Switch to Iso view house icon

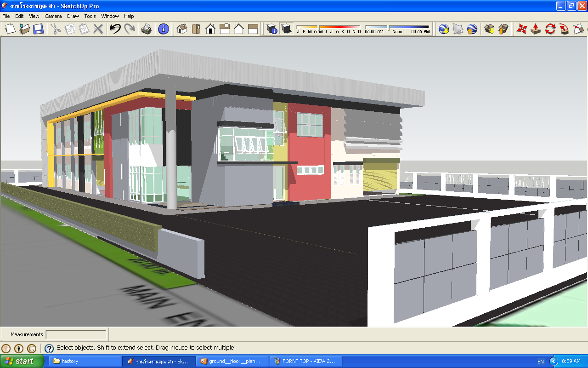point(182,29)
